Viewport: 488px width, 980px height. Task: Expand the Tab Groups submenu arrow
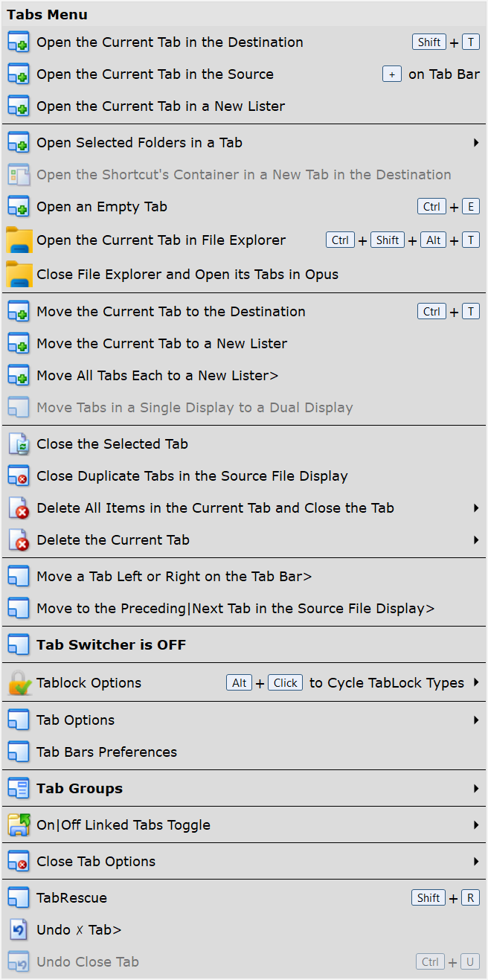click(x=476, y=789)
